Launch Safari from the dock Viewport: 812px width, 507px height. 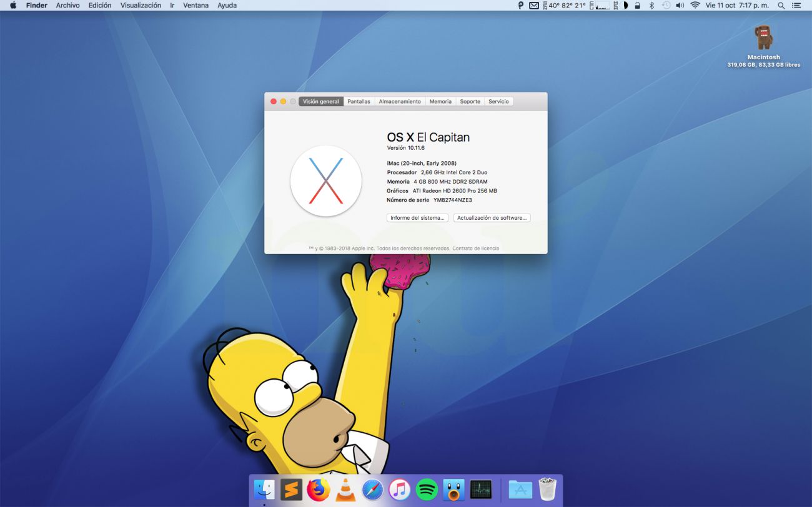tap(372, 490)
